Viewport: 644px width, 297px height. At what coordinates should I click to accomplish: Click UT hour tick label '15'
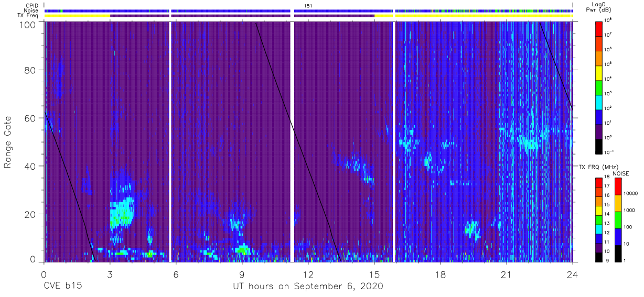[x=374, y=274]
